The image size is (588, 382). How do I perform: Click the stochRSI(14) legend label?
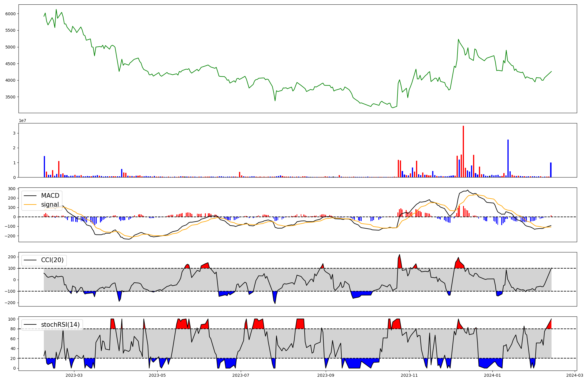pos(60,325)
